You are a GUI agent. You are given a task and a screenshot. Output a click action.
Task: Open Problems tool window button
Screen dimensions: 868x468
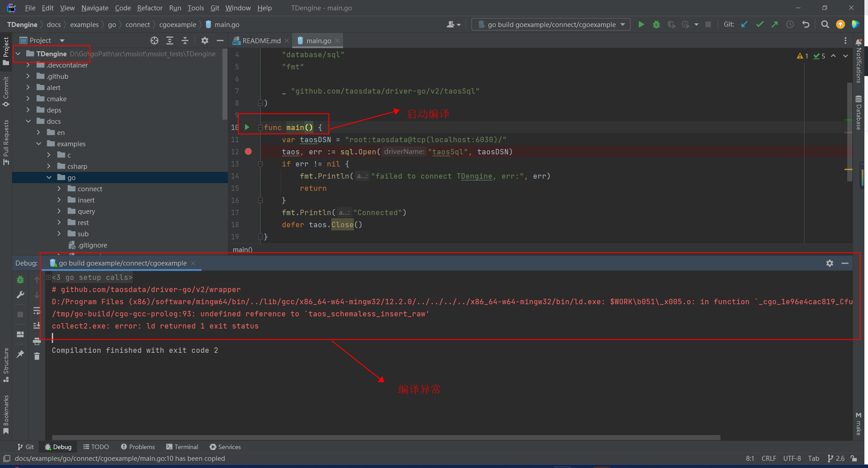138,447
